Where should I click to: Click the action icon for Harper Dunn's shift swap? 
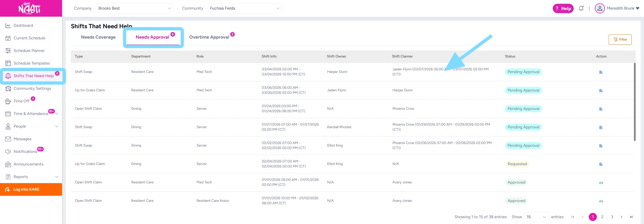point(601,72)
